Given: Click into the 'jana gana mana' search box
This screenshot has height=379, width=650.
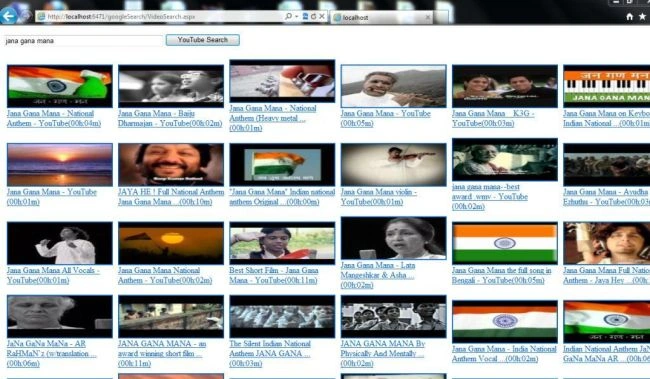Looking at the screenshot, I should 83,41.
